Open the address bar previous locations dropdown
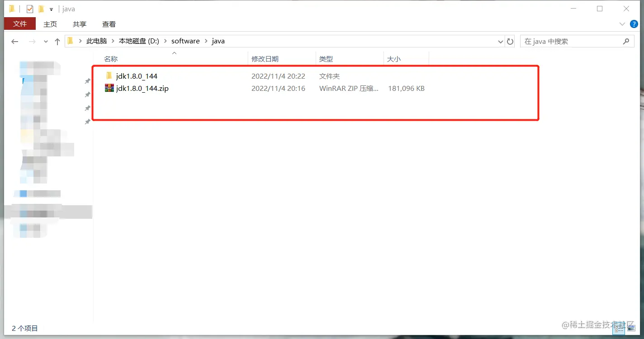The height and width of the screenshot is (339, 644). click(501, 42)
